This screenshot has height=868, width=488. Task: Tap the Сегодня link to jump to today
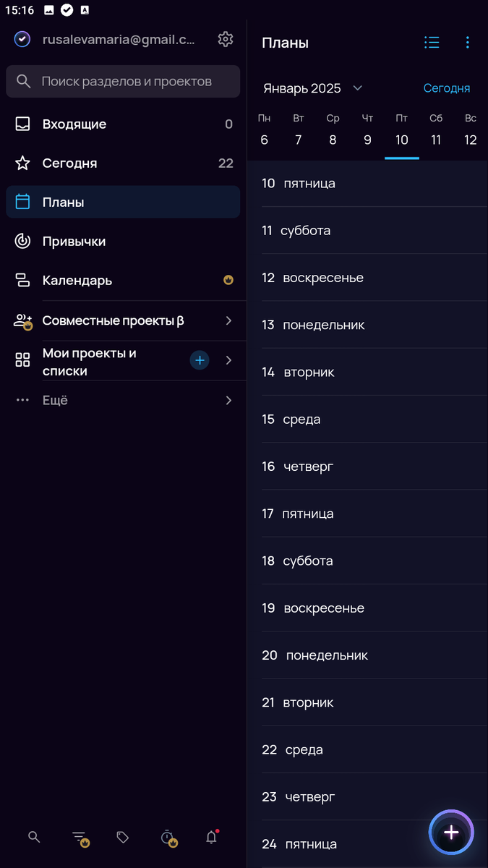[447, 88]
